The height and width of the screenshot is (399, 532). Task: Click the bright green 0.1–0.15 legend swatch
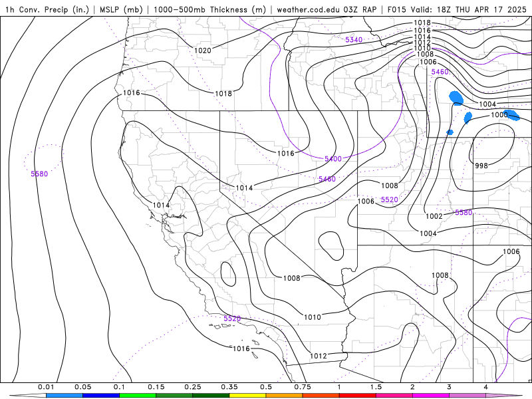point(138,396)
